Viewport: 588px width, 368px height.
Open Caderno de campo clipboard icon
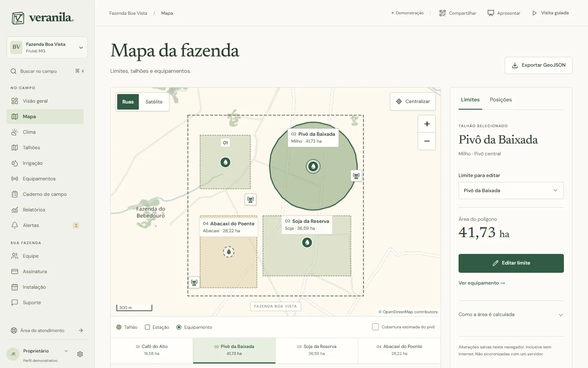pos(15,194)
